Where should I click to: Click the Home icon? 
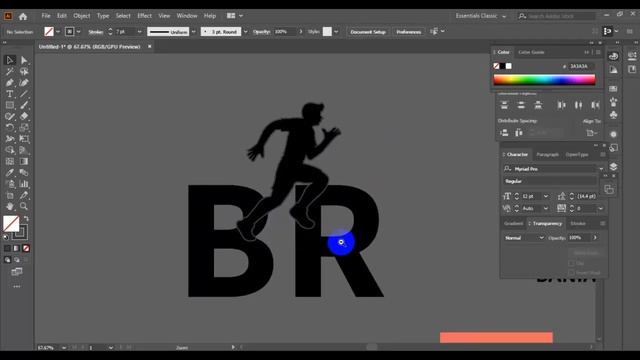(23, 16)
